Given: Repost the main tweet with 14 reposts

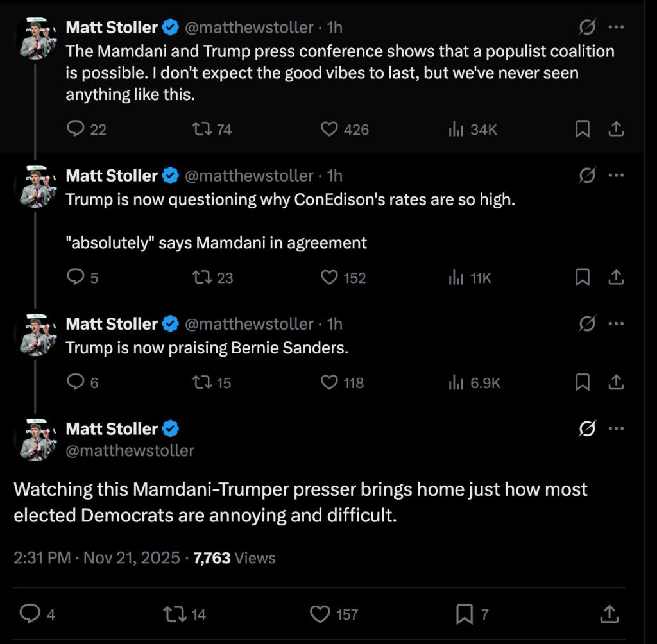Looking at the screenshot, I should 173,614.
